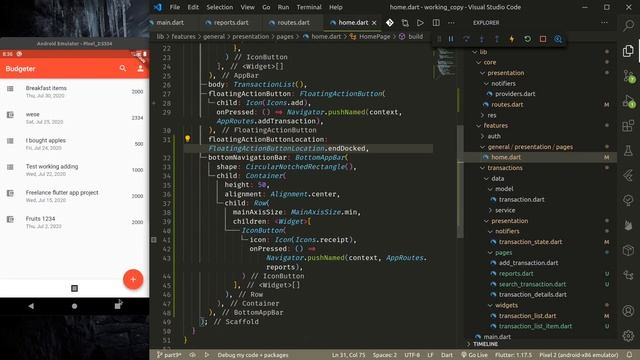The image size is (640, 360).
Task: Click Debug my code + packages in status bar
Action: click(x=253, y=355)
